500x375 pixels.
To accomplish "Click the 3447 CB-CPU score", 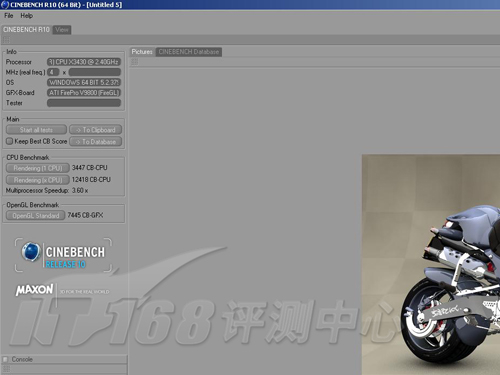I will pos(90,168).
